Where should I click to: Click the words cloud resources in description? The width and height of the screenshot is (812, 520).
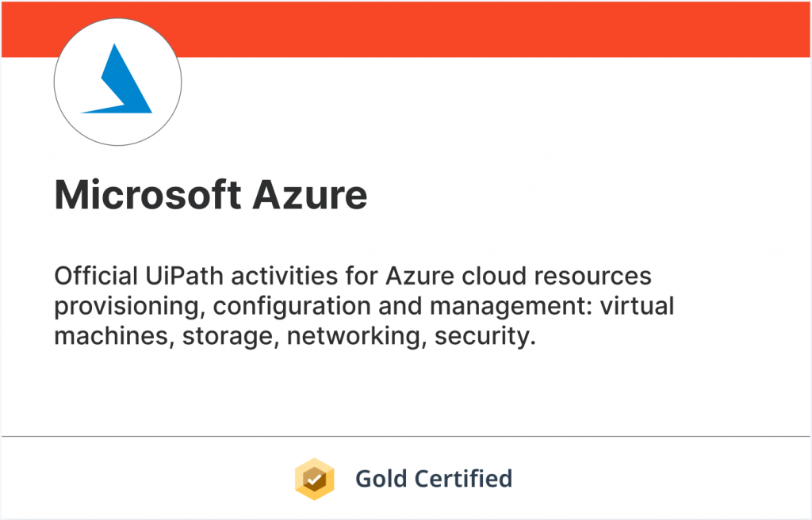click(x=562, y=277)
